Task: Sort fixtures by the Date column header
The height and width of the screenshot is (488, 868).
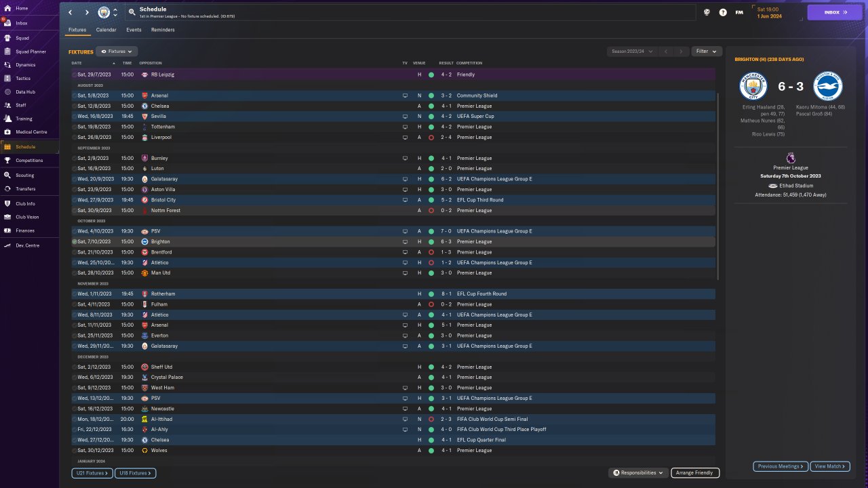Action: 77,63
